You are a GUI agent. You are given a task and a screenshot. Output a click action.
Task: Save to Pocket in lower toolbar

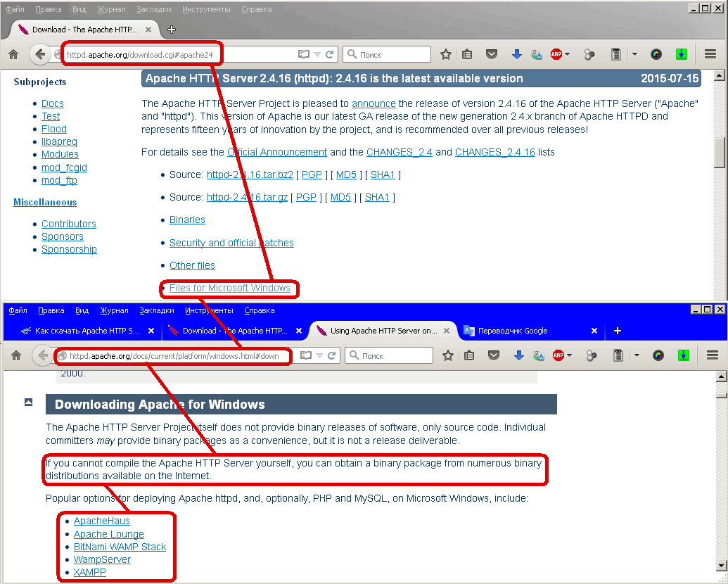[x=494, y=355]
